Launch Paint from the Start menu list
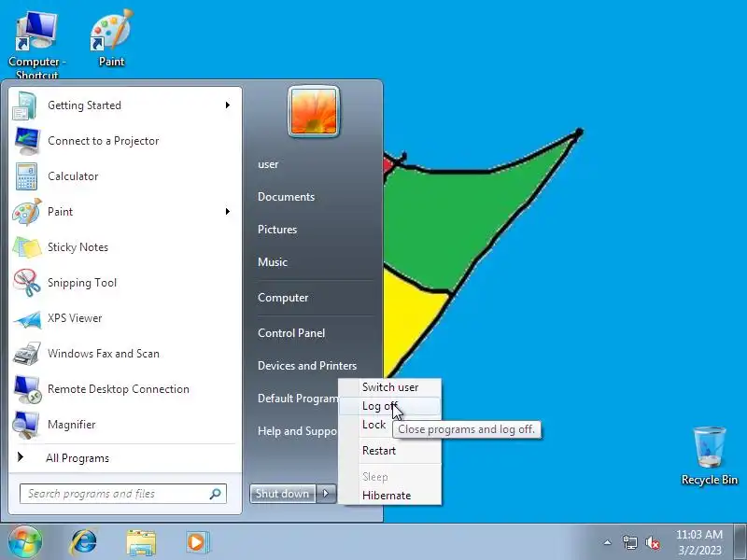This screenshot has width=747, height=560. pyautogui.click(x=125, y=212)
